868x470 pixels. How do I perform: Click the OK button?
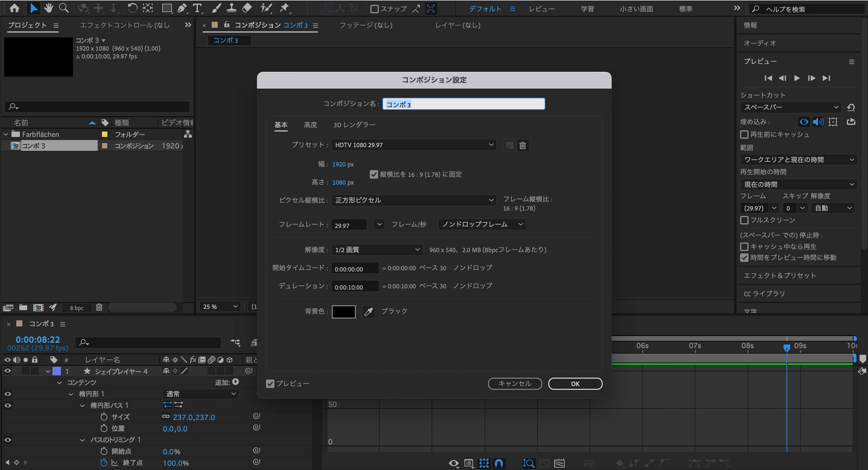pyautogui.click(x=575, y=384)
